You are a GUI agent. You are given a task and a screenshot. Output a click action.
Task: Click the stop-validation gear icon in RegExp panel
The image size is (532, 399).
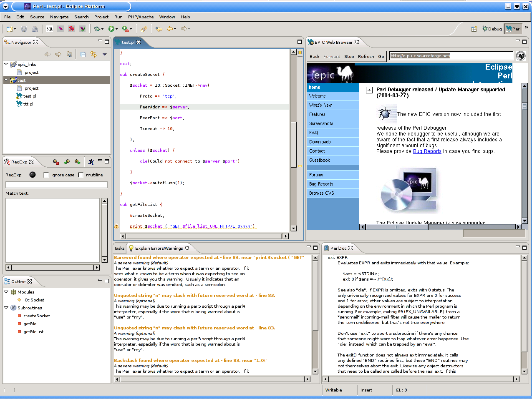click(56, 162)
